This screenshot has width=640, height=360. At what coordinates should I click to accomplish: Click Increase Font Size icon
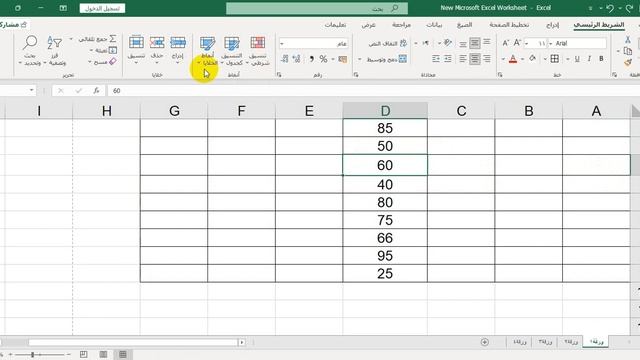(x=517, y=43)
